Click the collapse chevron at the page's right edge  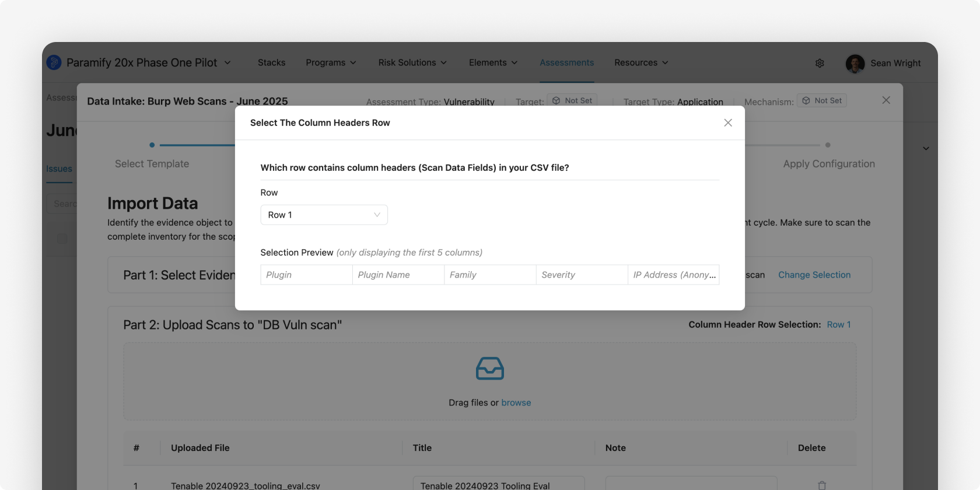point(926,148)
